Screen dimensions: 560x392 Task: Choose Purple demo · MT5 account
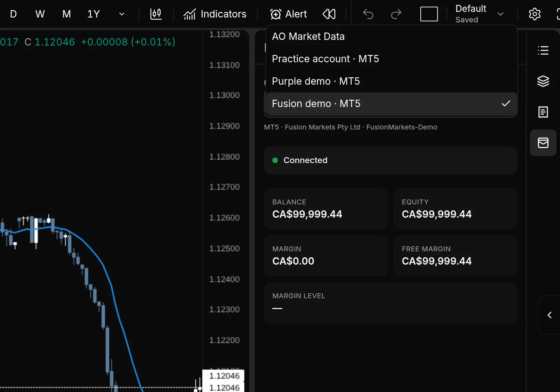tap(391, 81)
